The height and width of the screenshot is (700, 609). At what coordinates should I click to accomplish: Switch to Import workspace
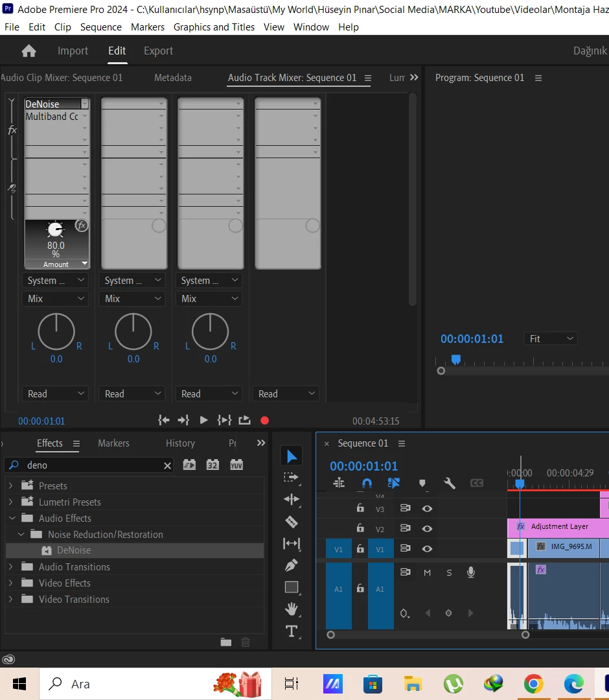pos(73,51)
